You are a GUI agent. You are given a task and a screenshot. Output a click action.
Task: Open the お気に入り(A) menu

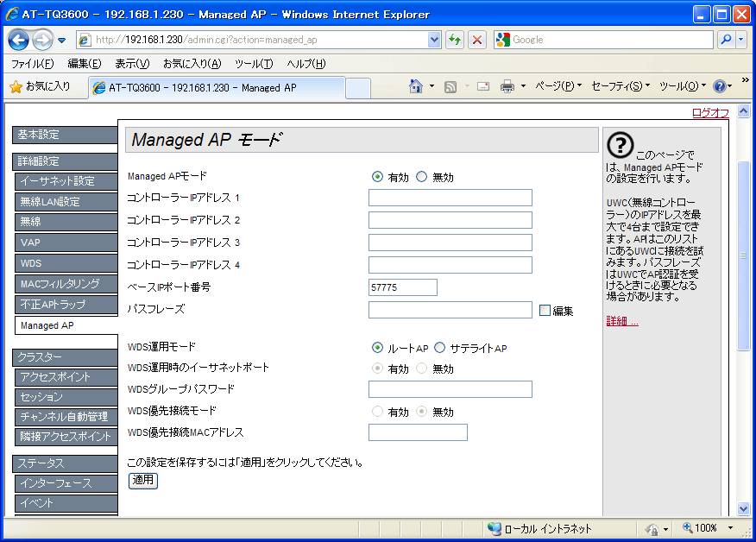tap(192, 64)
